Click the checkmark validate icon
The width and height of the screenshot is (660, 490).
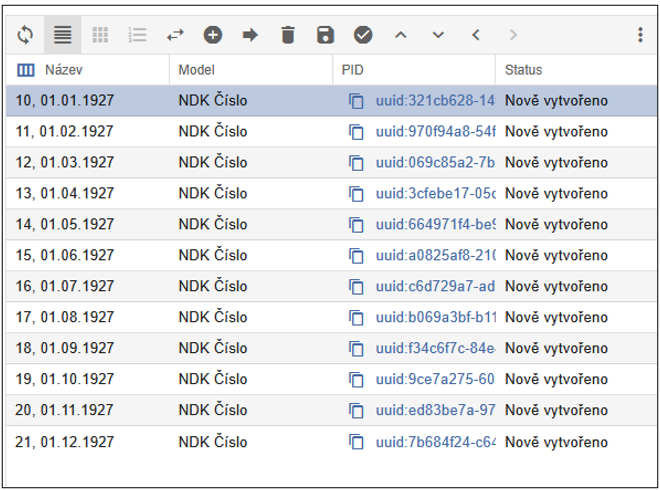tap(363, 35)
